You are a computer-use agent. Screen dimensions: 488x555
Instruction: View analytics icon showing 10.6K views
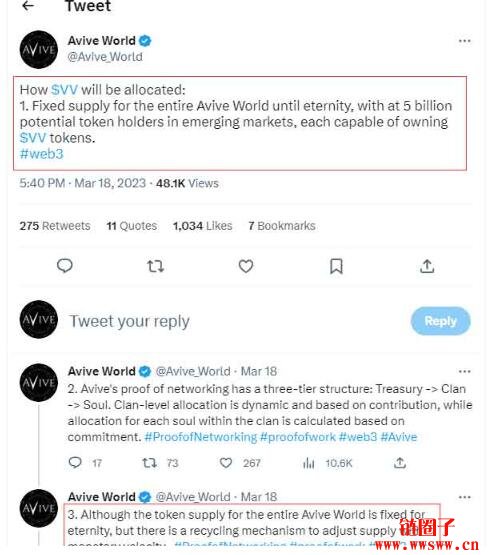(309, 463)
